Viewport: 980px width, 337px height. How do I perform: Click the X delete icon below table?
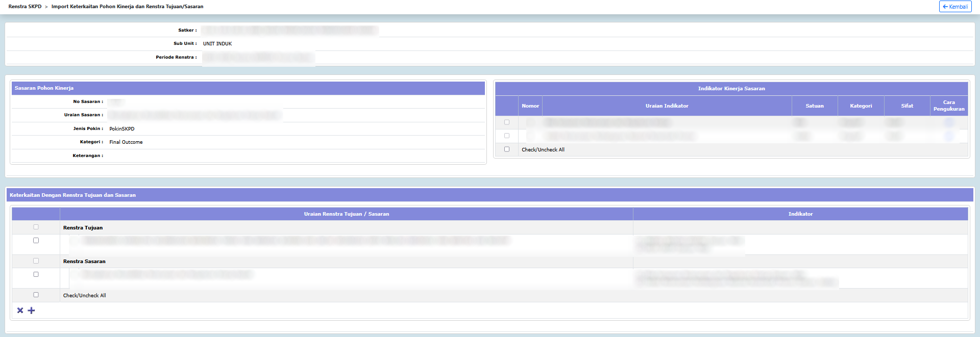[x=20, y=310]
